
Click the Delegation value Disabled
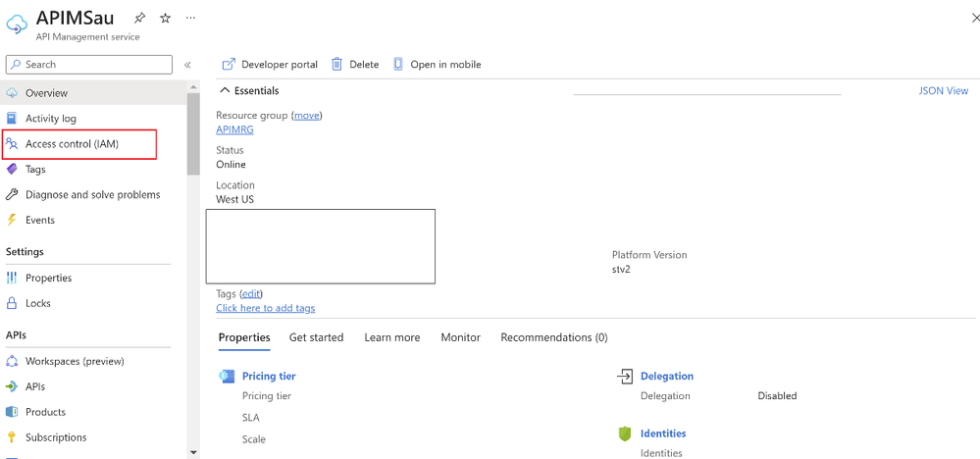point(777,396)
